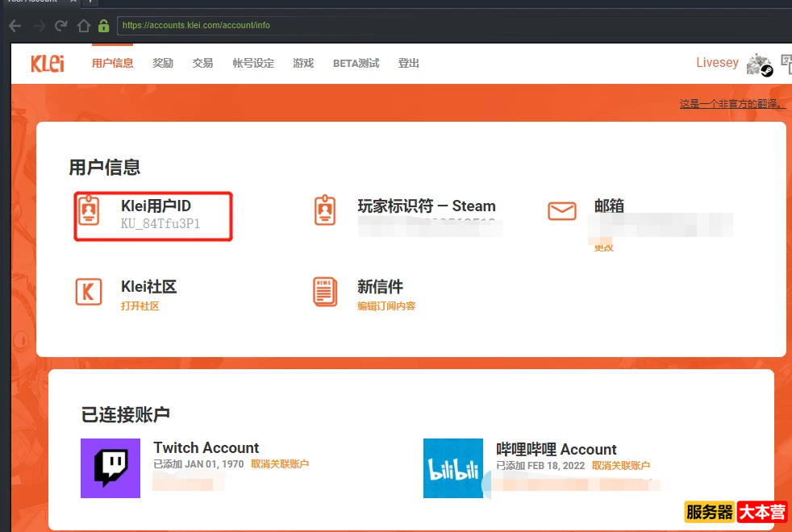Reload the page with refresh button

click(x=60, y=26)
